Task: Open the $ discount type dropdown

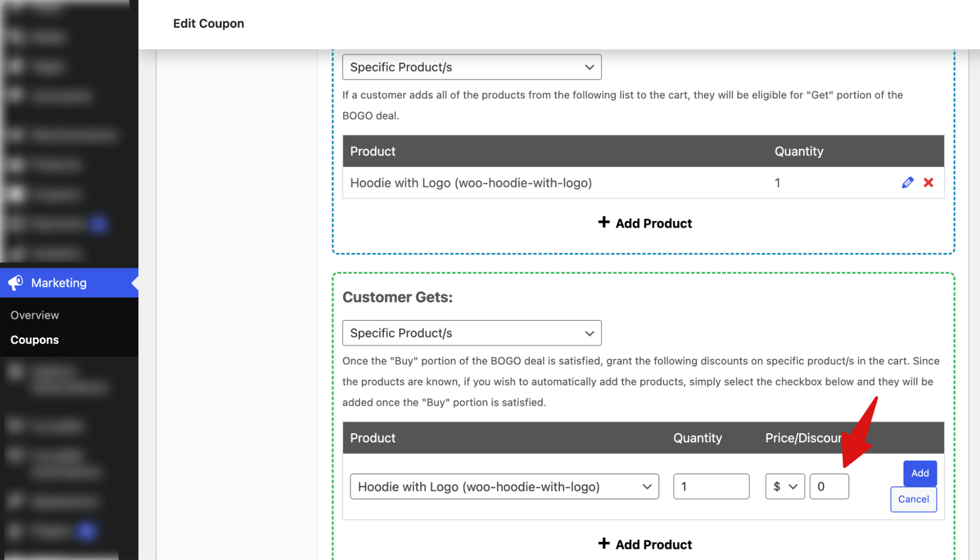Action: pos(784,487)
